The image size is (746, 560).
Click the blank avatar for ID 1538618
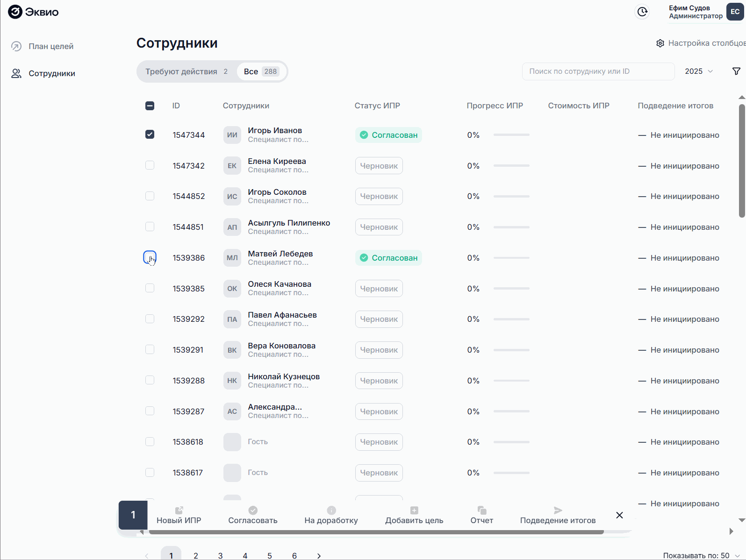pos(232,442)
